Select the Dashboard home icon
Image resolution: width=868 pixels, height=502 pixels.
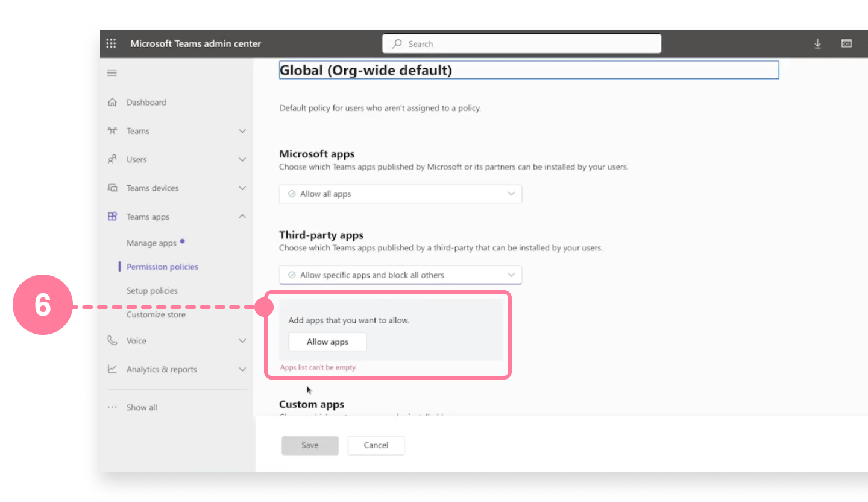click(112, 102)
